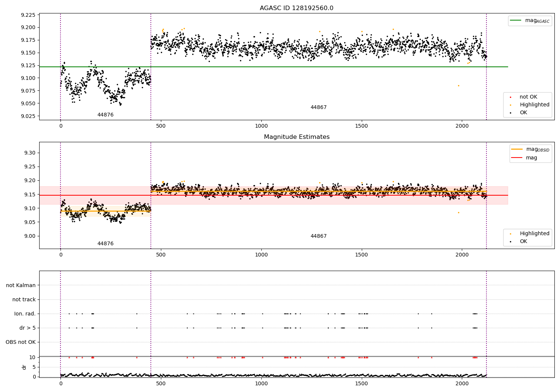Click the 'dr > 5' axis label
This screenshot has width=560, height=392.
(x=28, y=328)
